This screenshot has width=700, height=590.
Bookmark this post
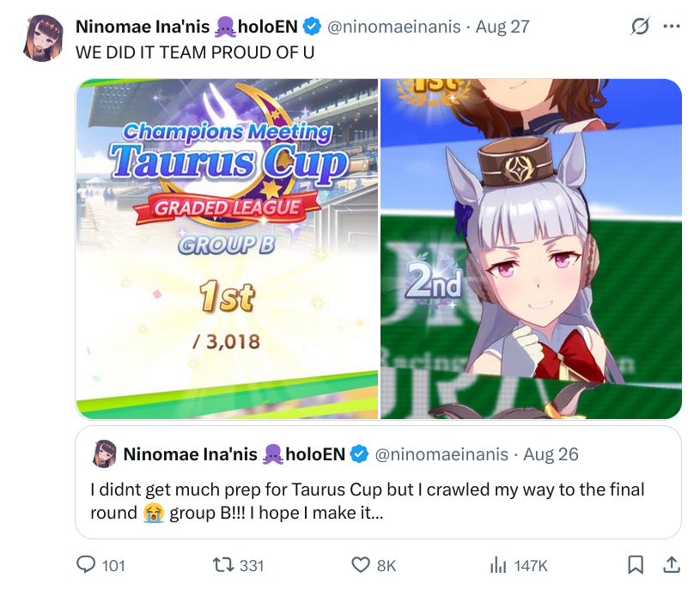[x=636, y=565]
